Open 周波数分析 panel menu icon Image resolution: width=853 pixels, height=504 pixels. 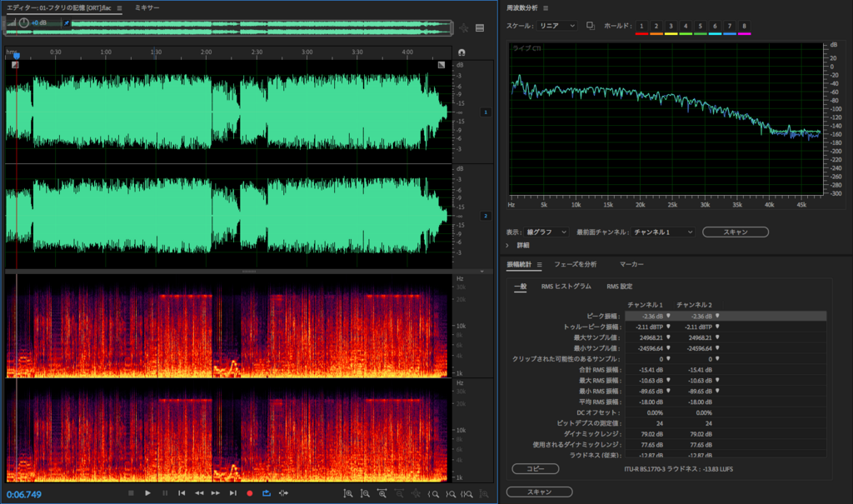pos(546,8)
